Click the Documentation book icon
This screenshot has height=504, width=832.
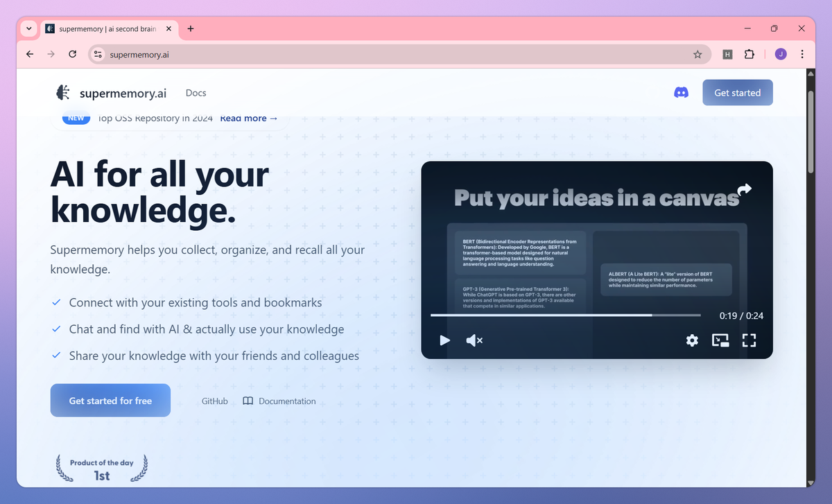(248, 401)
